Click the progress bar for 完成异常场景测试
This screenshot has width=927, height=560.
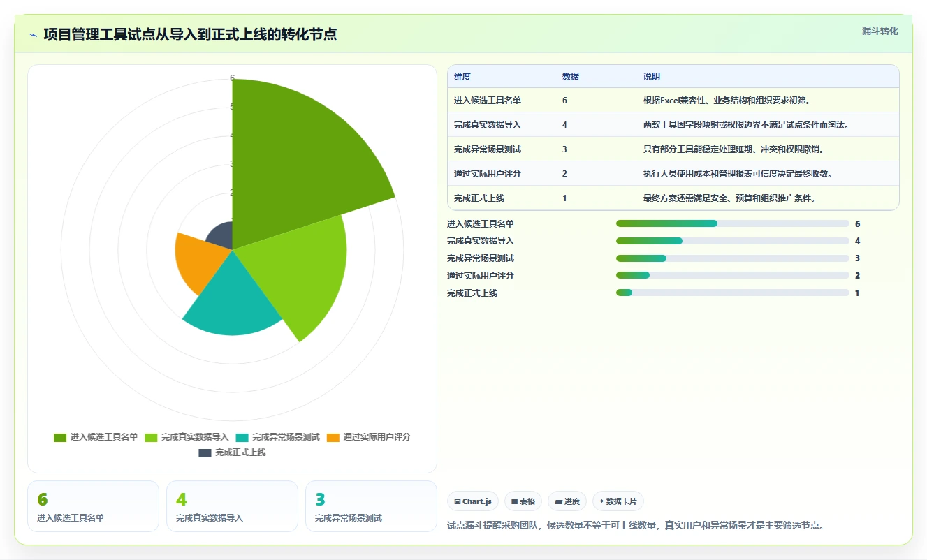pos(733,258)
